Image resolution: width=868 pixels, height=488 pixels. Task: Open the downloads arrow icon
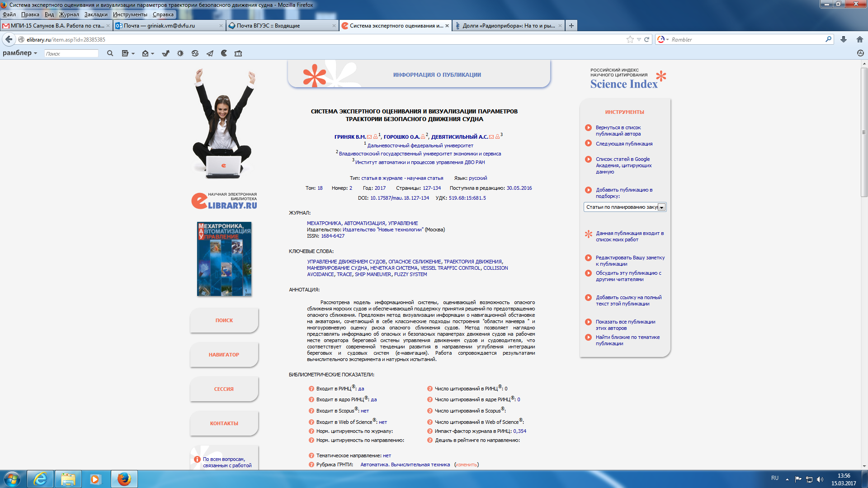pos(844,39)
